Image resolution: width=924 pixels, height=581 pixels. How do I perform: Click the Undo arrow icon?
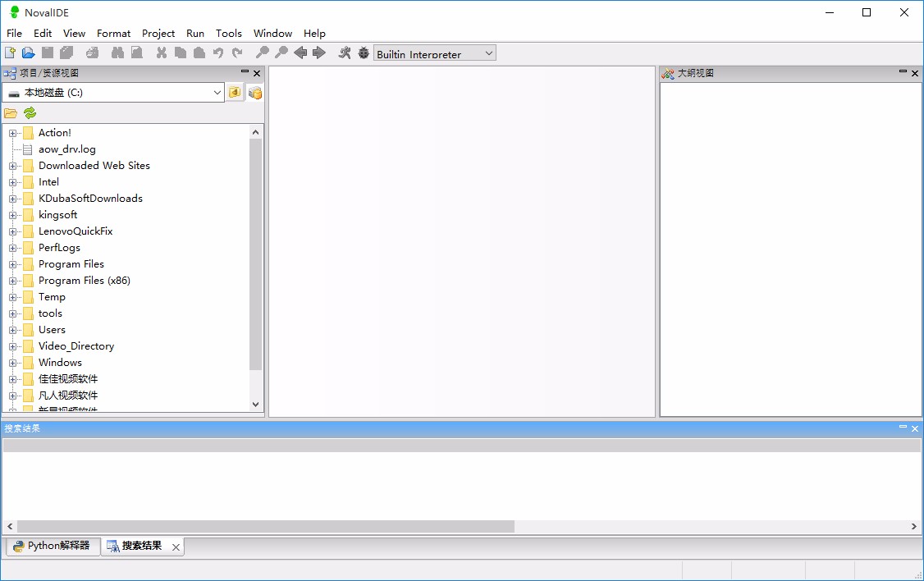(x=218, y=53)
